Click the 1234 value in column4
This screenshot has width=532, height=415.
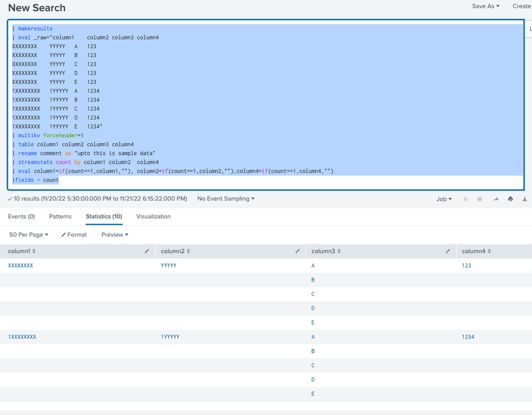pos(468,337)
